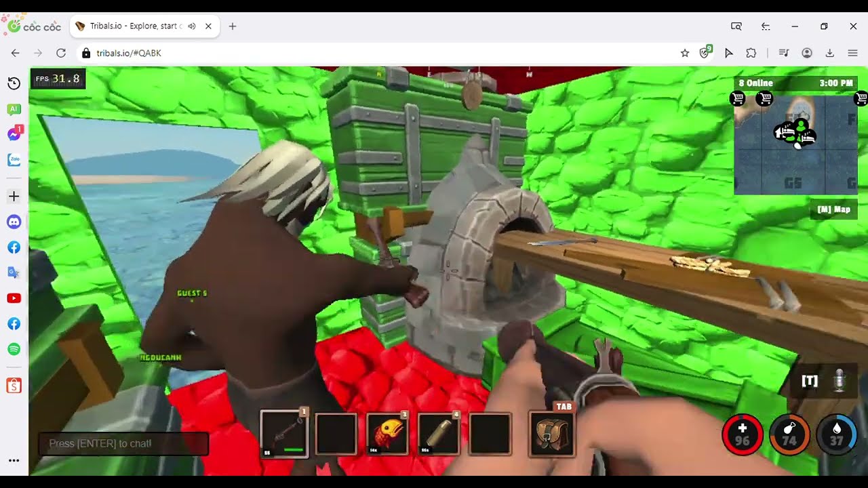Open the browser extensions puzzle icon
The image size is (868, 488).
[751, 53]
